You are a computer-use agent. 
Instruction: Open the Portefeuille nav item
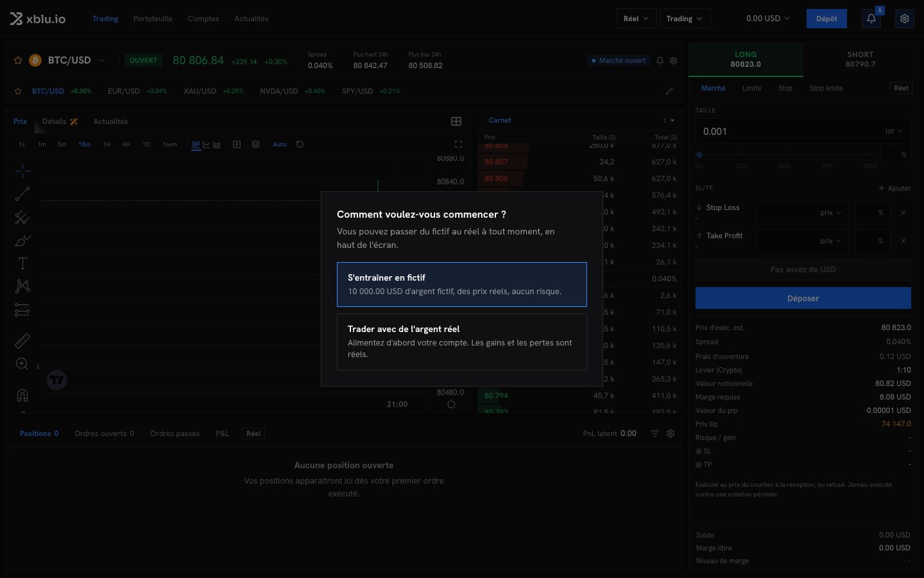point(153,19)
